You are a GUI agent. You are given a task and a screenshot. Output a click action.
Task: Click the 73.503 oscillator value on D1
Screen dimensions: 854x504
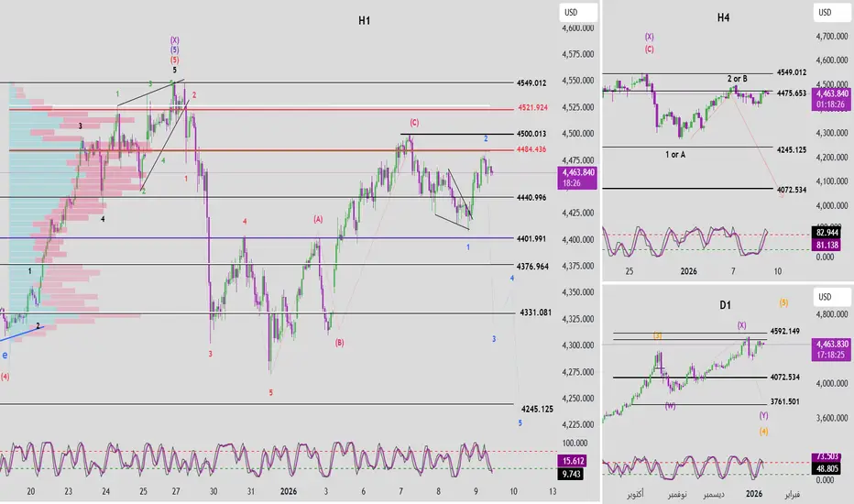point(827,457)
